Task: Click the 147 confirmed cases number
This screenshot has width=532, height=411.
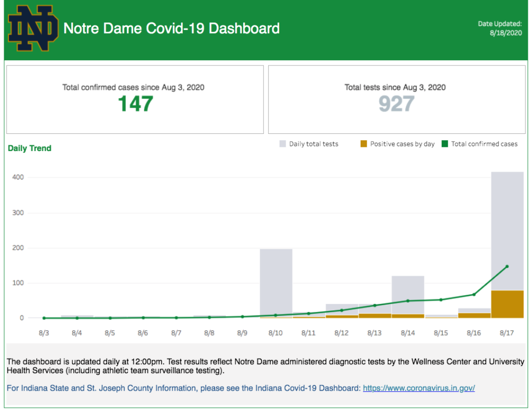Action: pos(136,104)
